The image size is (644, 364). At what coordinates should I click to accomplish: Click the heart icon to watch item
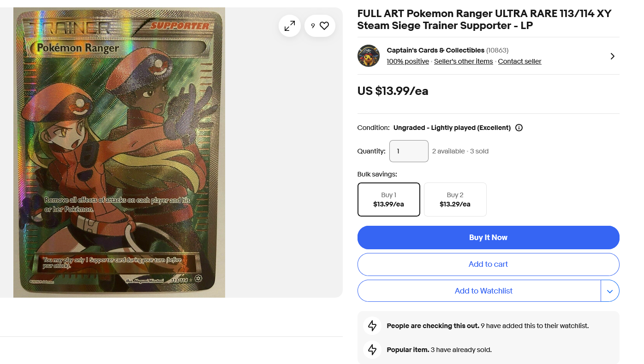(x=324, y=26)
